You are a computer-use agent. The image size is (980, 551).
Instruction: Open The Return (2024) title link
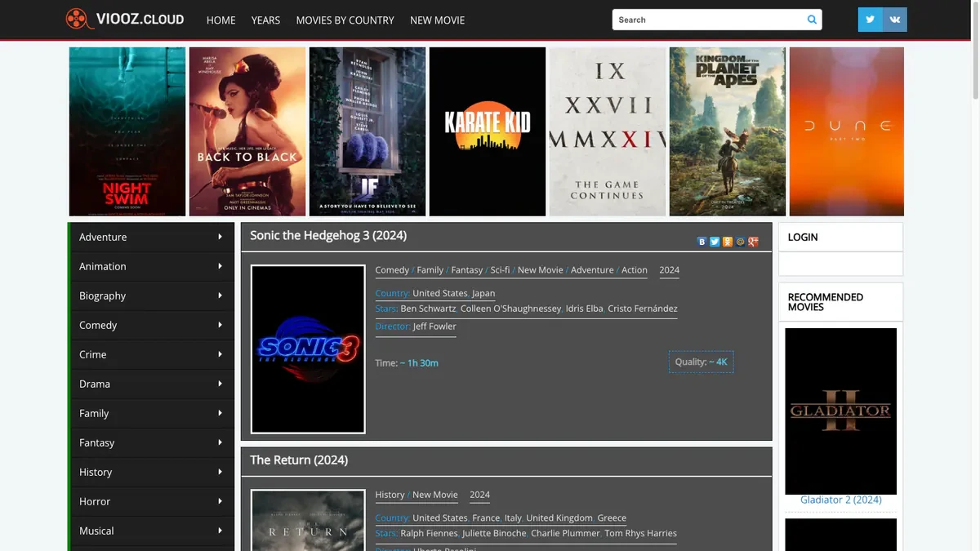click(299, 460)
